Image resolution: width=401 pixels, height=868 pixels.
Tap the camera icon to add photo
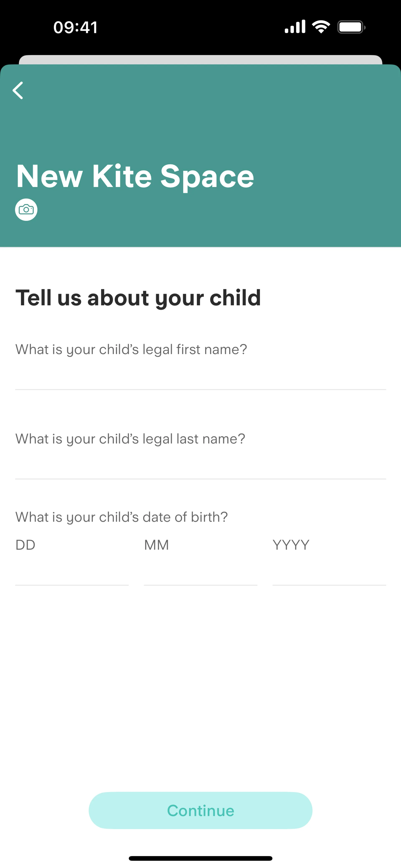pyautogui.click(x=26, y=210)
